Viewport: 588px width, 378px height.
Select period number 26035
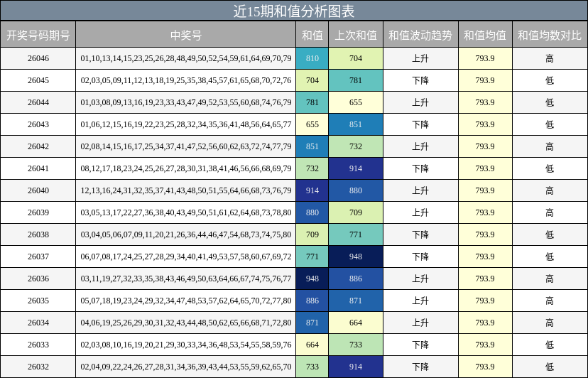coord(38,301)
